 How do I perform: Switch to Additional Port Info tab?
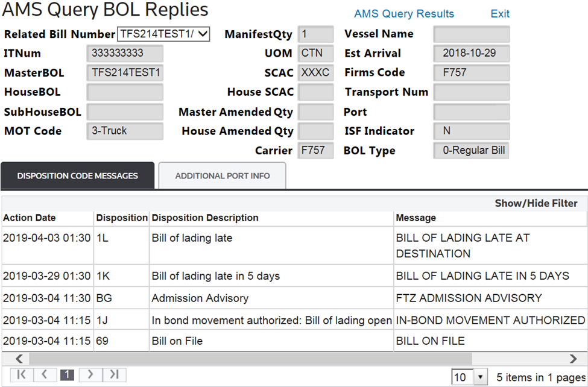[222, 176]
